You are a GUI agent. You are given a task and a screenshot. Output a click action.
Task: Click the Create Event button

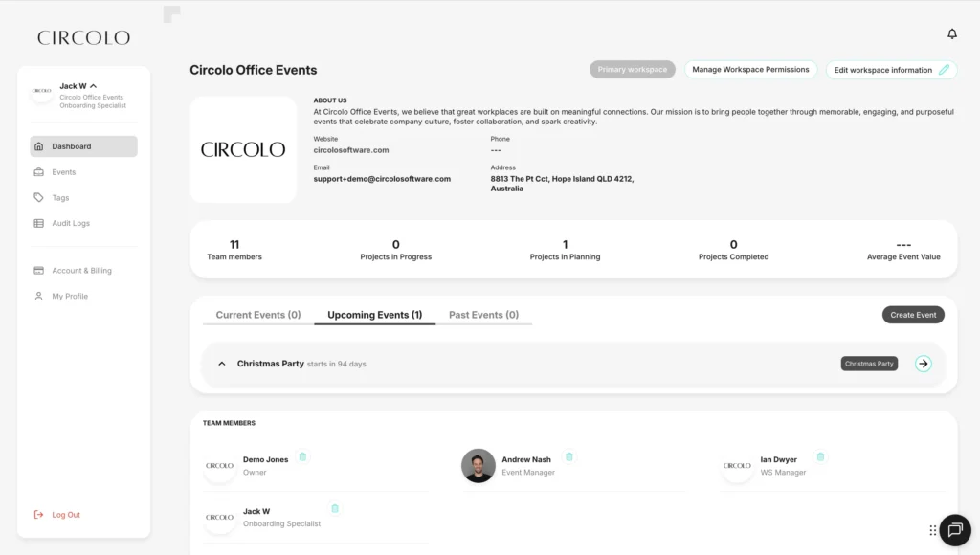coord(913,315)
